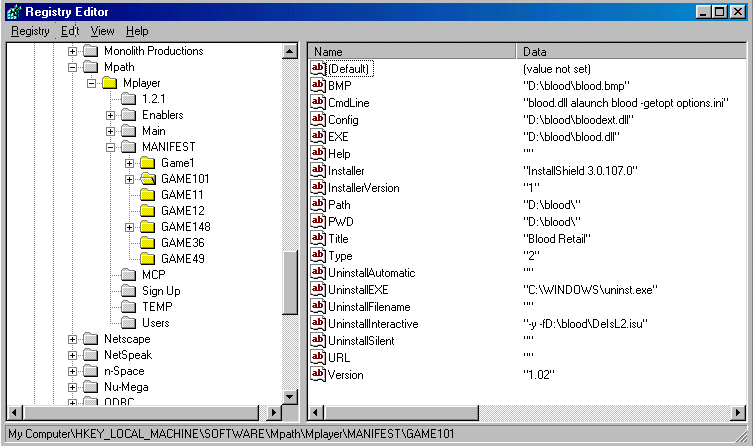Image resolution: width=753 pixels, height=446 pixels.
Task: Select the InstallerVersion value name
Action: [x=364, y=188]
